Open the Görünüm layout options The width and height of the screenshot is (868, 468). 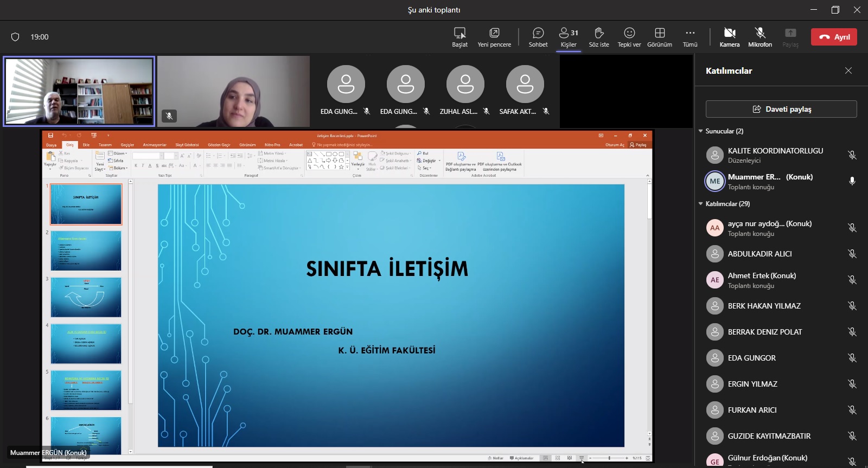pyautogui.click(x=660, y=37)
